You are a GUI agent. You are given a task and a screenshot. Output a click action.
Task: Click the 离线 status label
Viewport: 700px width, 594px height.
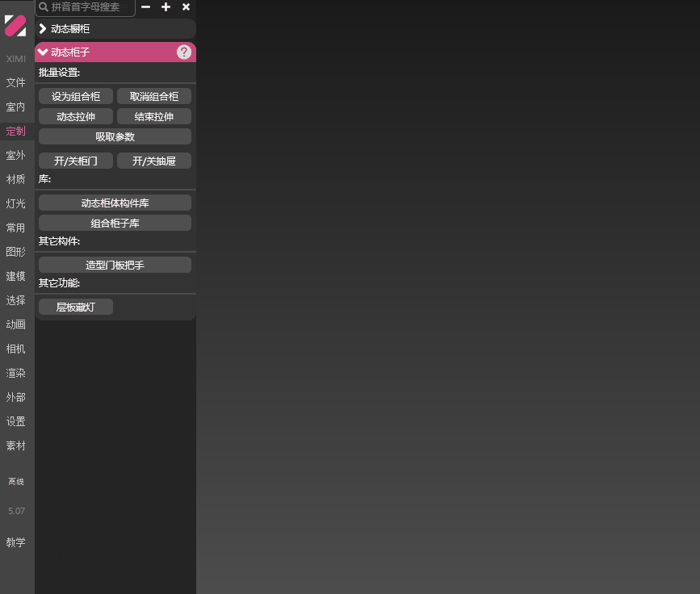click(16, 481)
